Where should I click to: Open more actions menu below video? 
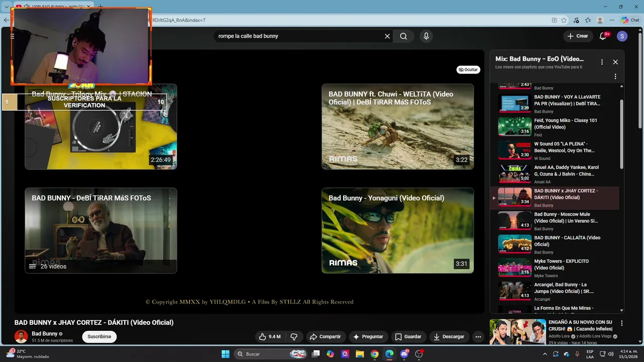point(478,337)
